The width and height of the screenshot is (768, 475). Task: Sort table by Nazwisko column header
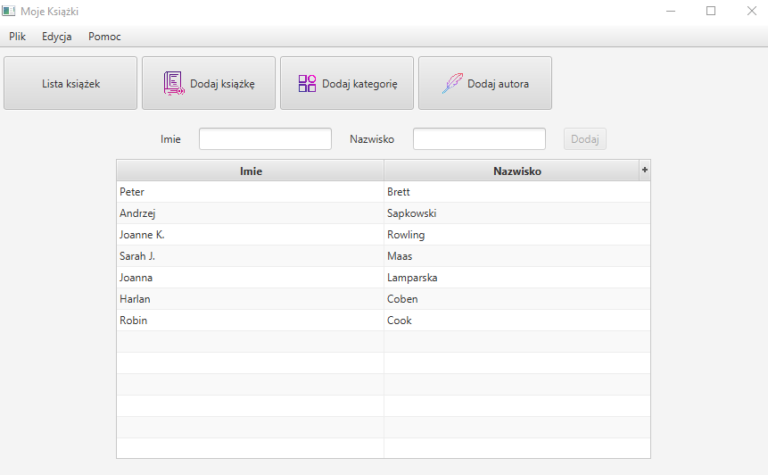516,171
